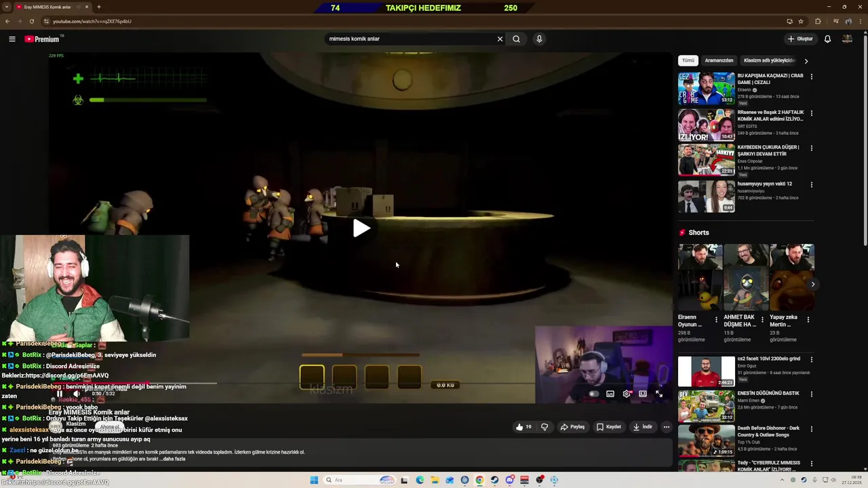Click inside the 'mimesis komik anlar' search field
The image size is (868, 488).
410,39
